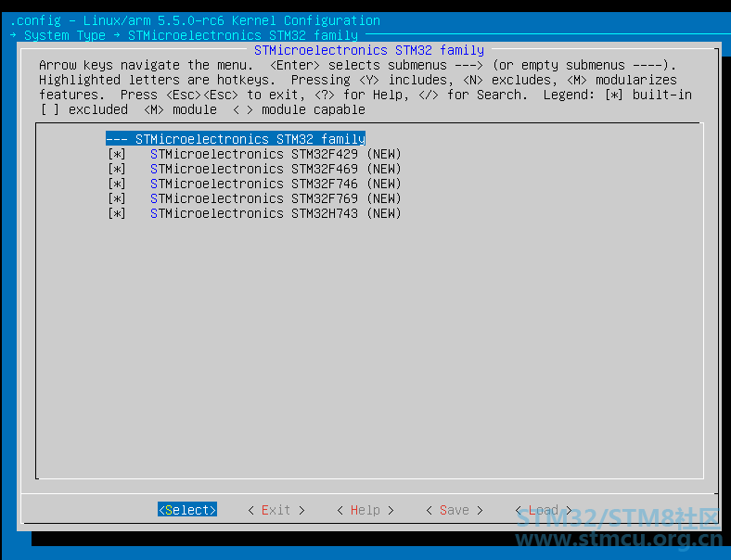
Task: Select the highlighted STM32 family header row
Action: 236,139
